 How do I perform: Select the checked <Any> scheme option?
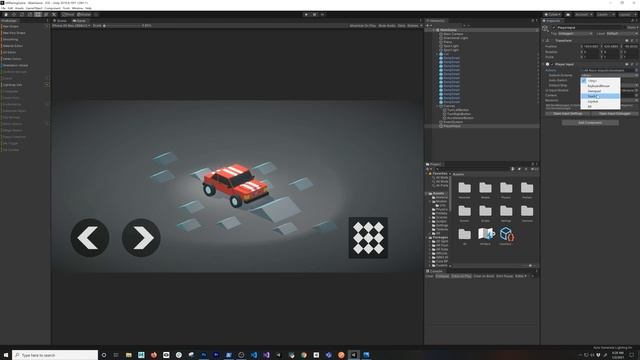[600, 81]
